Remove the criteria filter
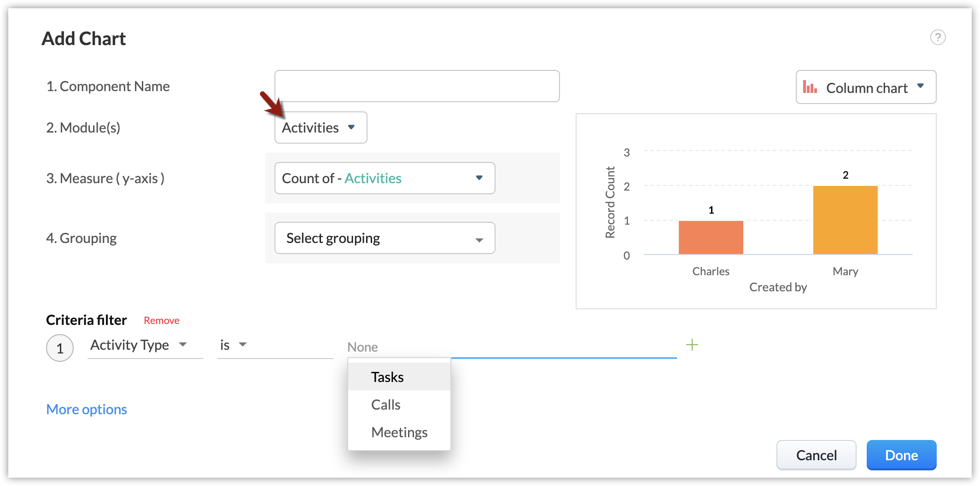Viewport: 980px width, 486px height. tap(161, 320)
